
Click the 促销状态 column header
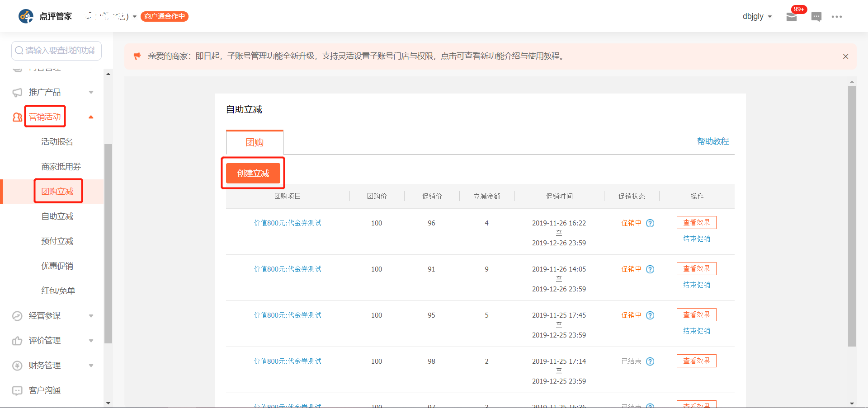[x=632, y=197]
